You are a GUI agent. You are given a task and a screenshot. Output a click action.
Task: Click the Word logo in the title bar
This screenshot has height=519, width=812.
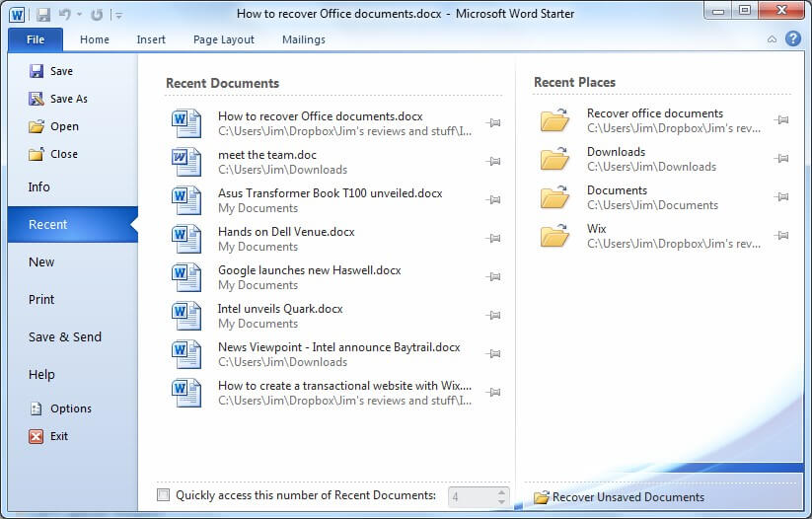pyautogui.click(x=17, y=15)
